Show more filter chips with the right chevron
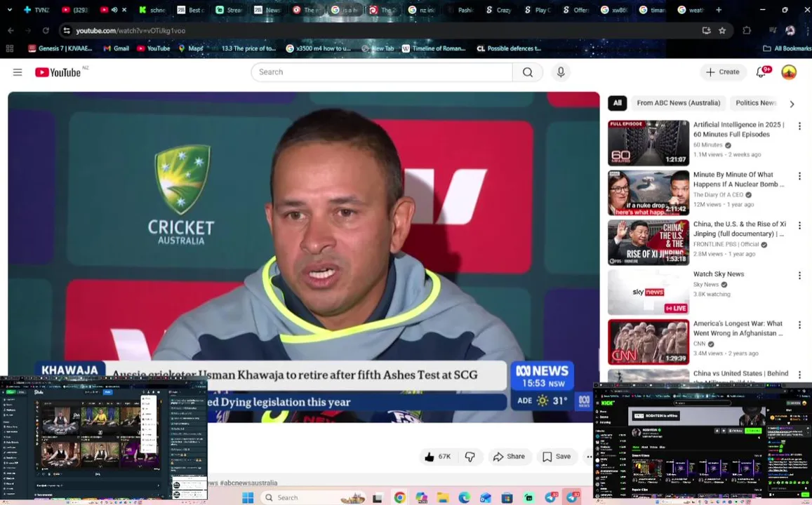The width and height of the screenshot is (812, 505). (791, 104)
